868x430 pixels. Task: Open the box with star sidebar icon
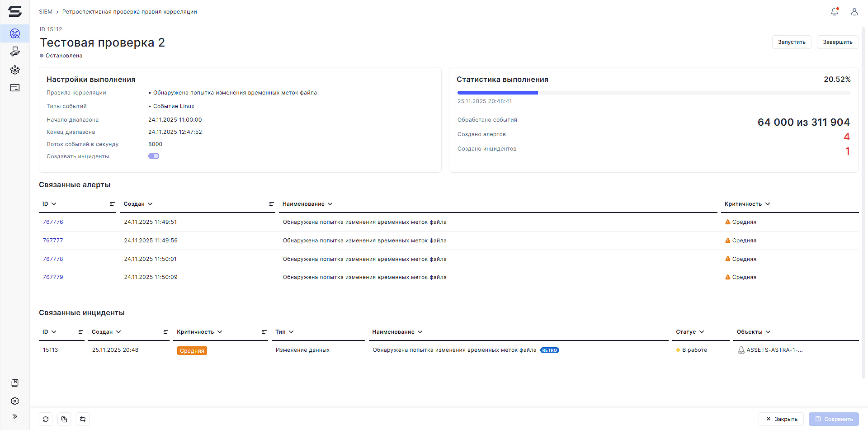pyautogui.click(x=15, y=70)
